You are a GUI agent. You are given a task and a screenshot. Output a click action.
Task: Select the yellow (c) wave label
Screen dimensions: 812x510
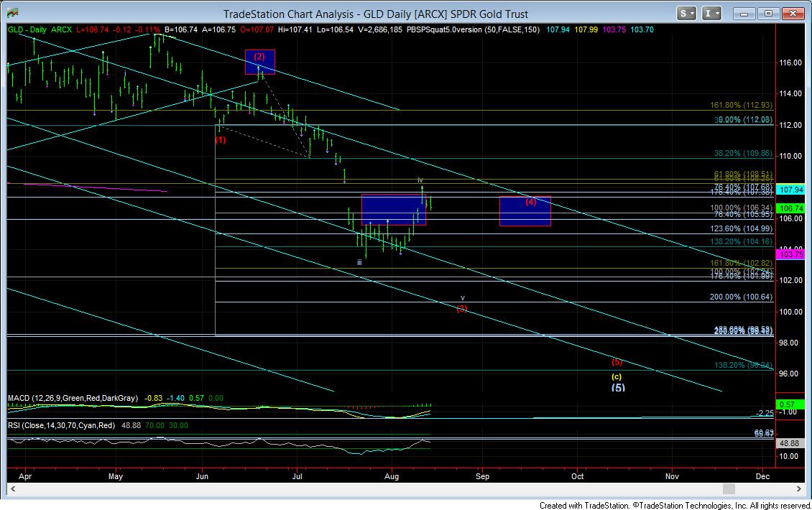[617, 376]
